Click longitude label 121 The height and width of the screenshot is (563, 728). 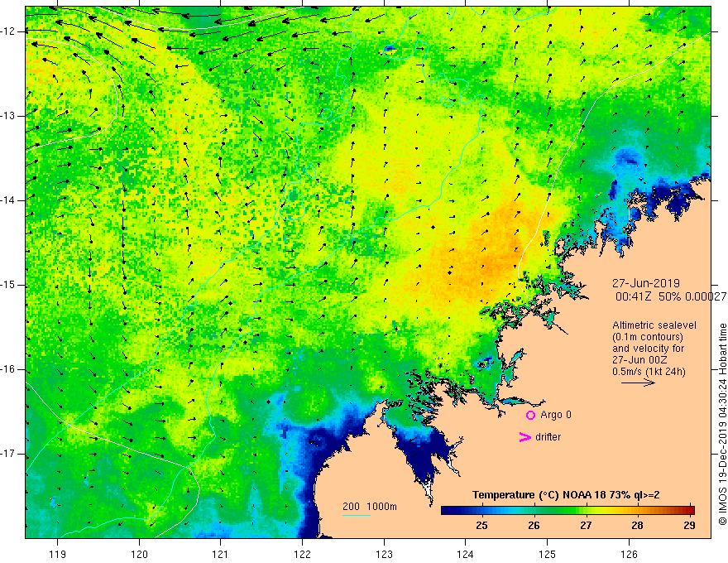point(221,554)
